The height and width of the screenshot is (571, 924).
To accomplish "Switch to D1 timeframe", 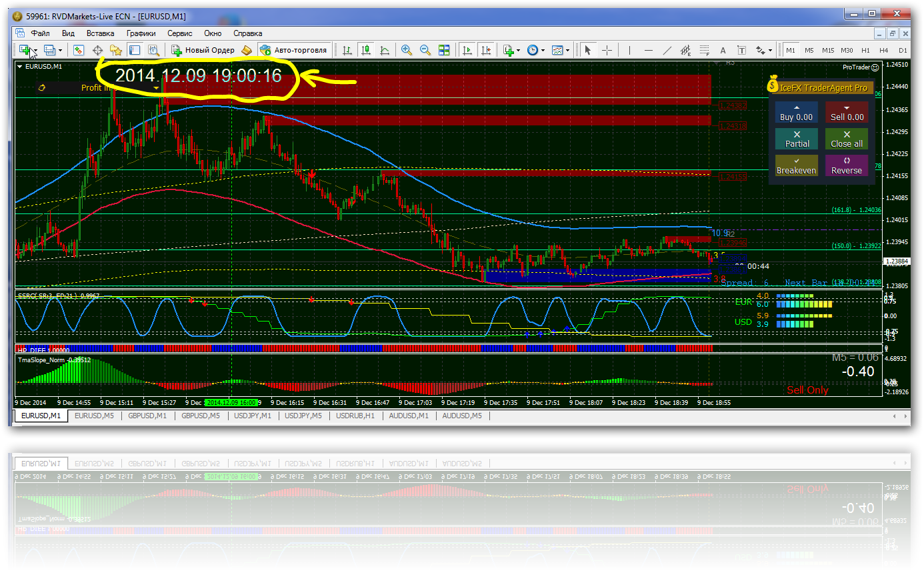I will click(x=903, y=50).
